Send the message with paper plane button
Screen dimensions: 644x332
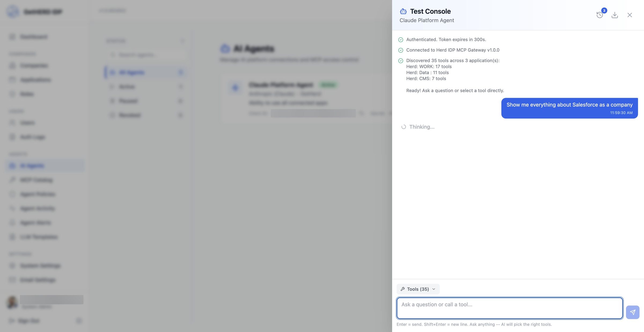coord(632,312)
